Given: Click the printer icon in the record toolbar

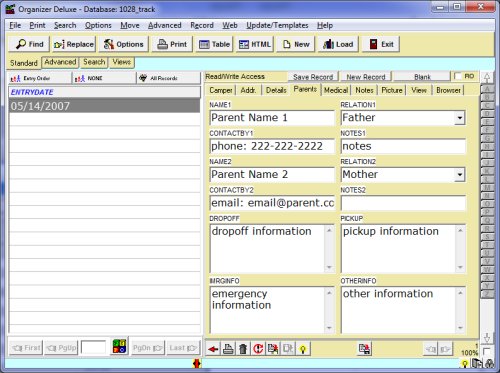Looking at the screenshot, I should (x=228, y=349).
